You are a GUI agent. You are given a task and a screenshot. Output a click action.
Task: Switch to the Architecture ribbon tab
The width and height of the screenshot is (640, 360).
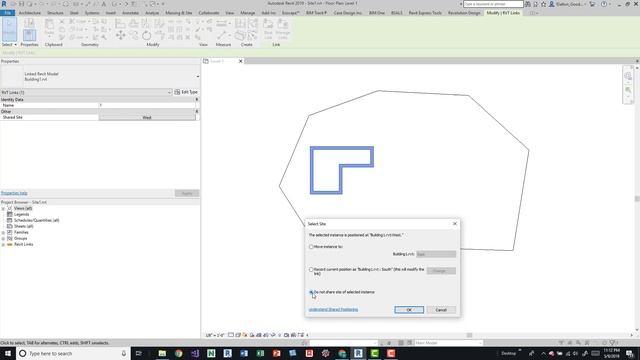[x=30, y=13]
